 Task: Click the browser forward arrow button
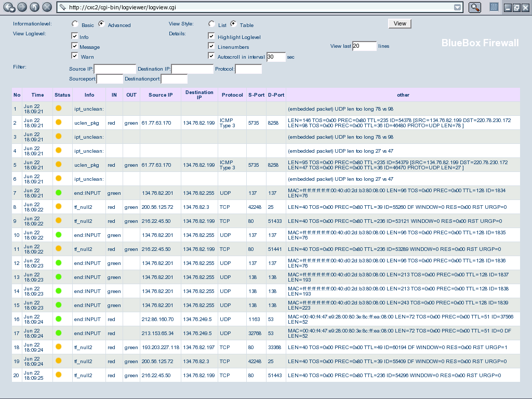(x=22, y=7)
